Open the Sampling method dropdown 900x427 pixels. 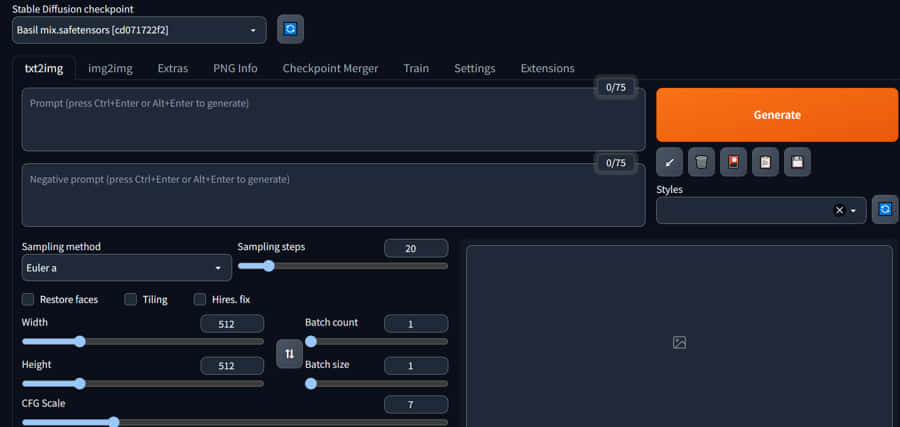click(x=126, y=268)
